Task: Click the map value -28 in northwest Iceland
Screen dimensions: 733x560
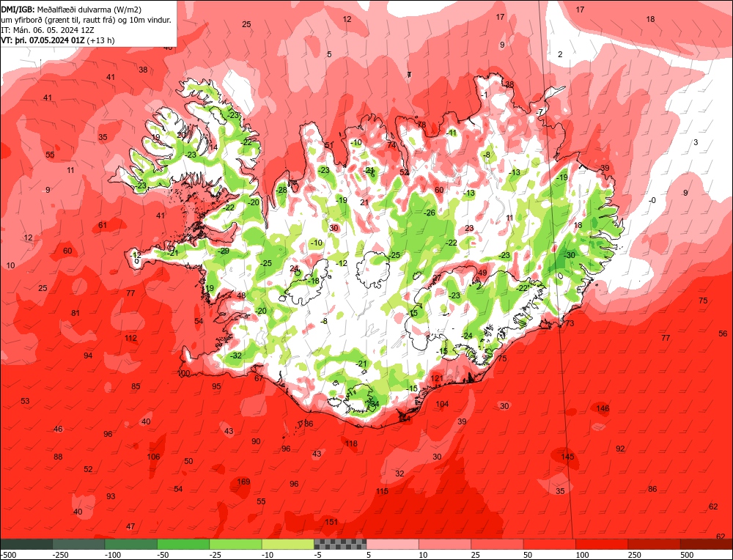Action: [x=281, y=190]
